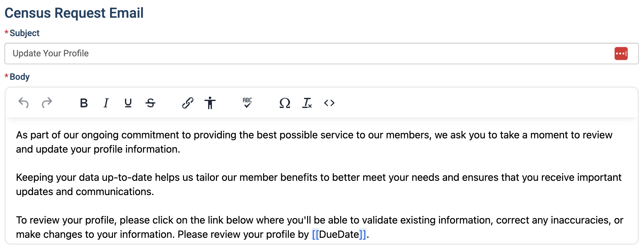Insert a special character with Omega icon

pos(285,103)
